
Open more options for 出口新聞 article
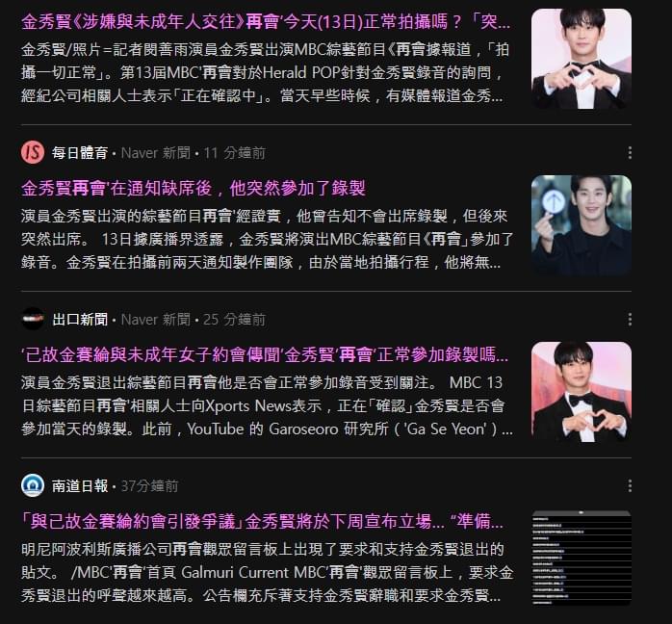[x=630, y=319]
